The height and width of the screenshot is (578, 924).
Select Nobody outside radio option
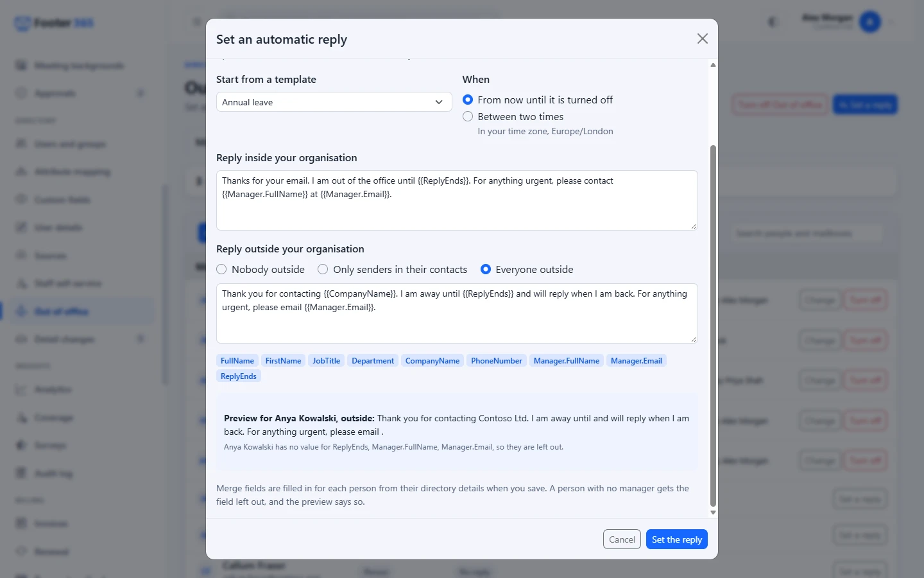pyautogui.click(x=221, y=269)
